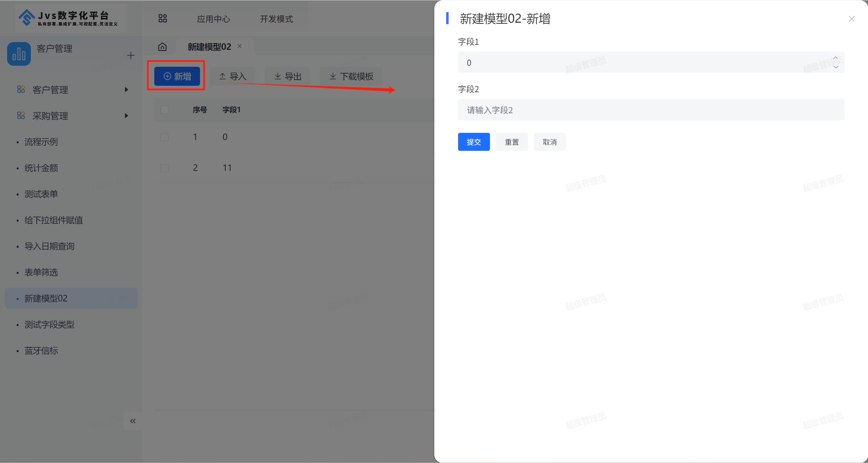This screenshot has height=463, width=868.
Task: Check the row 1 checkbox
Action: [x=164, y=137]
